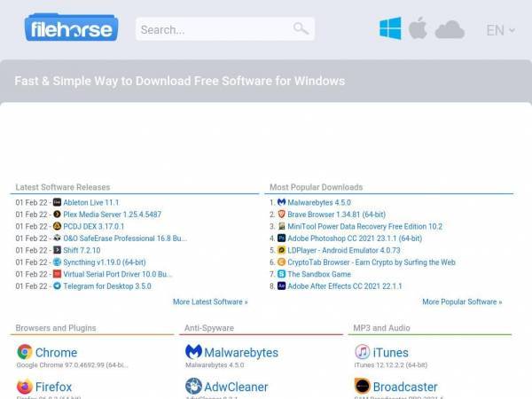The image size is (532, 399).
Task: Open Adobe Photoshop CC 2021 23.1.1 link
Action: tap(355, 239)
